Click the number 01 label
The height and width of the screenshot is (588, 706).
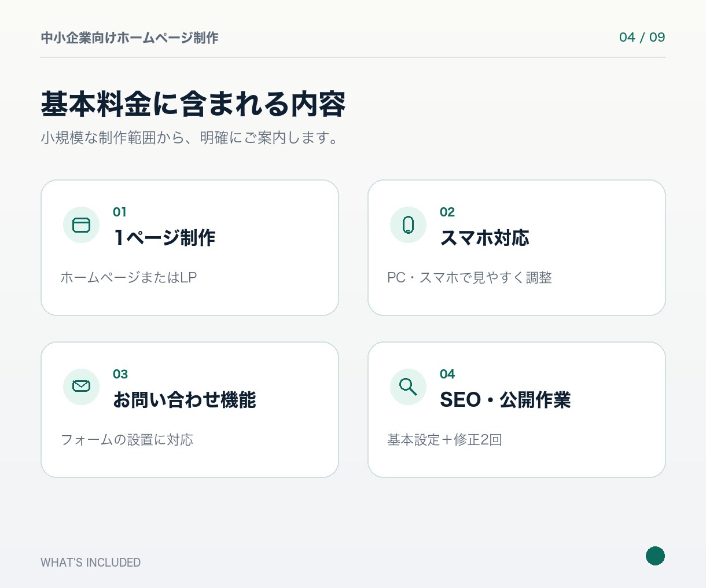[x=120, y=212]
